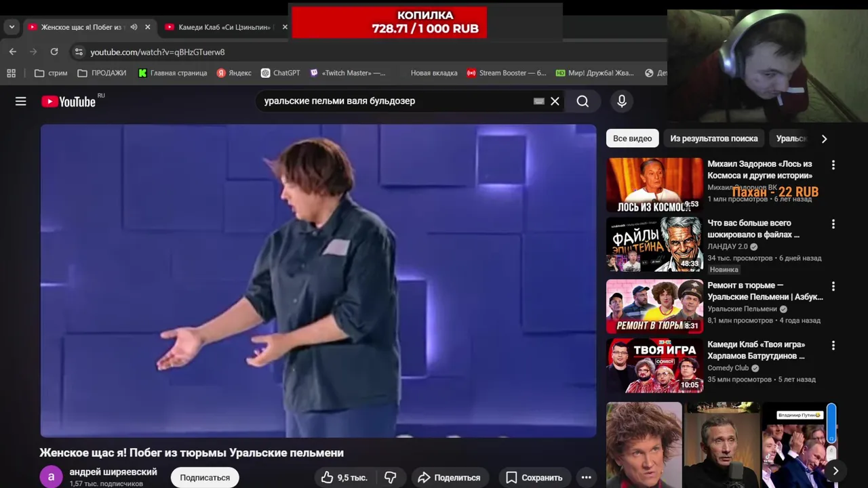Open 'Твоя игра' video thumbnail

pyautogui.click(x=654, y=365)
